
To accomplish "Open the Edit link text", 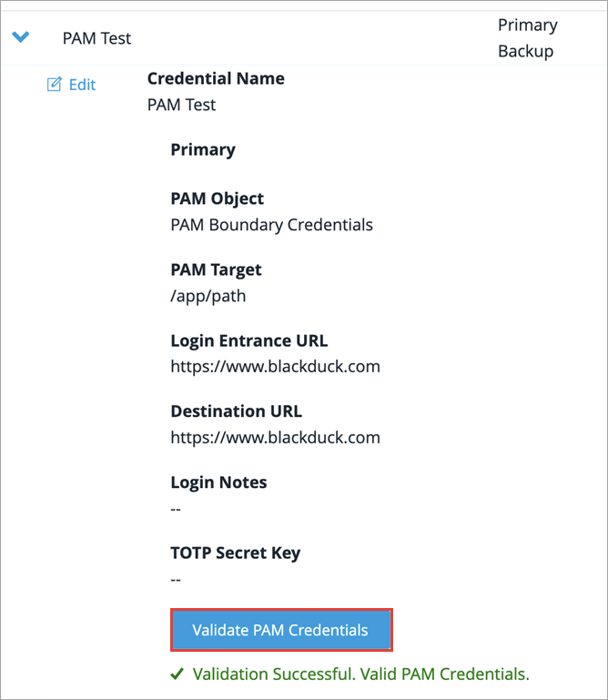I will tap(82, 85).
